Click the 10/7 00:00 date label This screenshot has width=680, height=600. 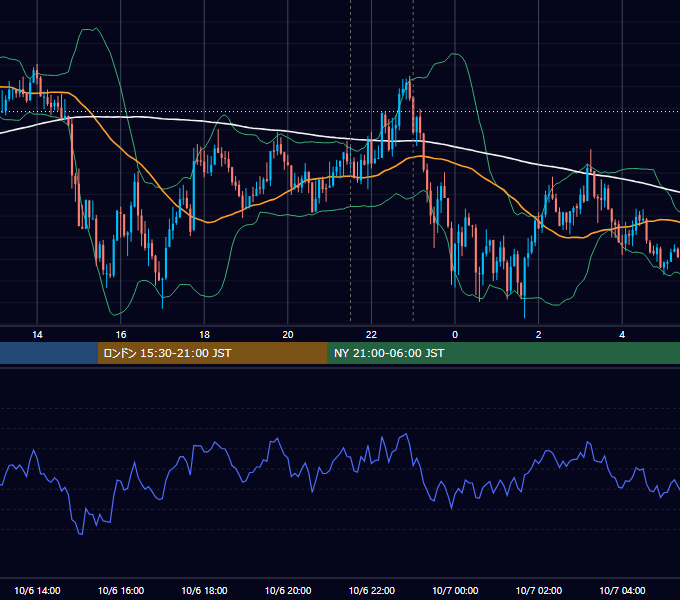(455, 590)
